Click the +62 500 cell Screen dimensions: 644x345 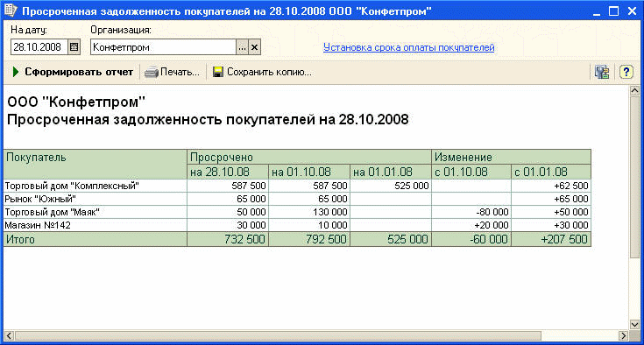(551, 186)
